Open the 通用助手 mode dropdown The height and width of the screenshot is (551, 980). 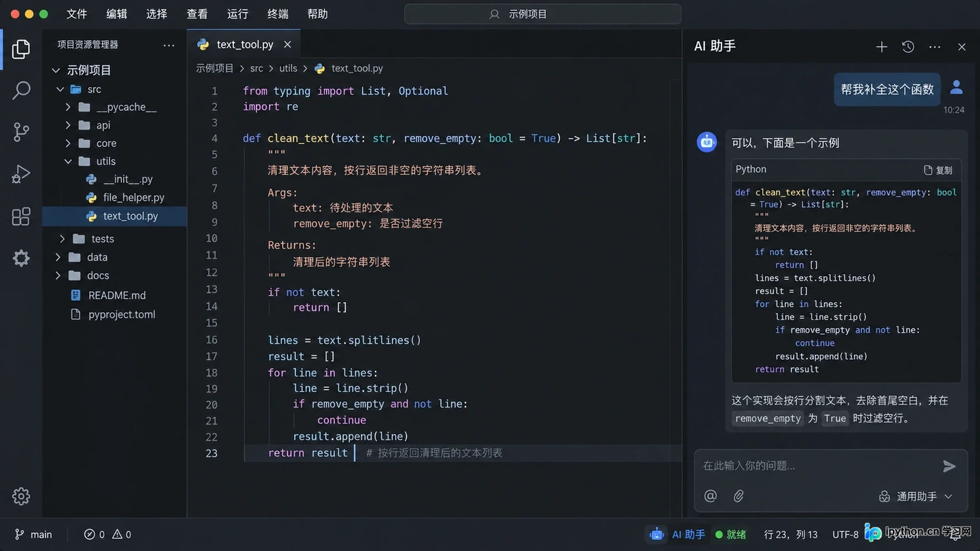917,497
